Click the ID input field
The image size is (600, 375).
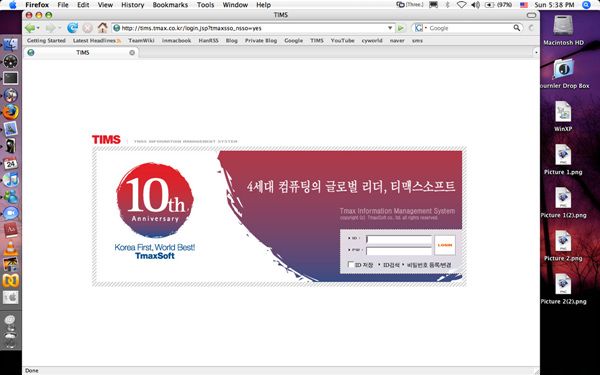[x=399, y=239]
